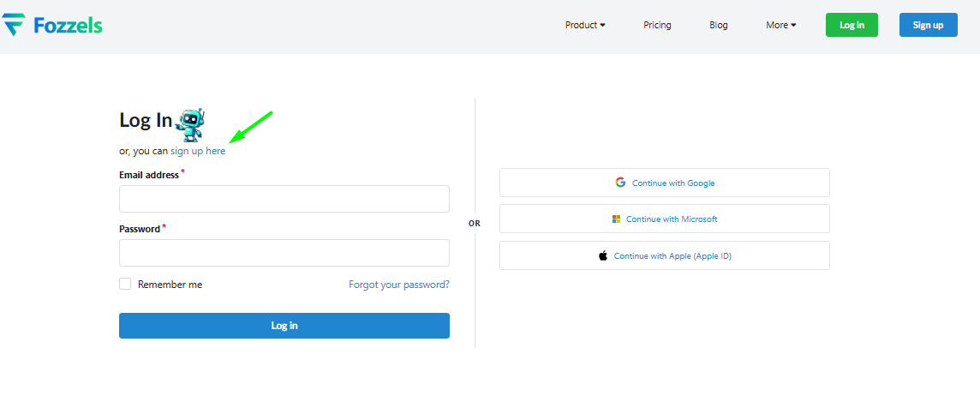
Task: Click the Google logo icon
Action: (620, 183)
